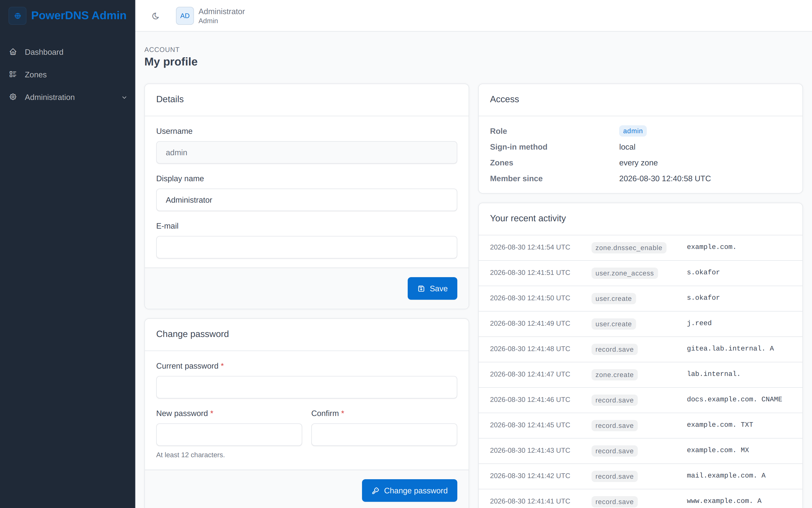This screenshot has height=508, width=812.
Task: Click the Administration gear icon
Action: click(x=13, y=97)
